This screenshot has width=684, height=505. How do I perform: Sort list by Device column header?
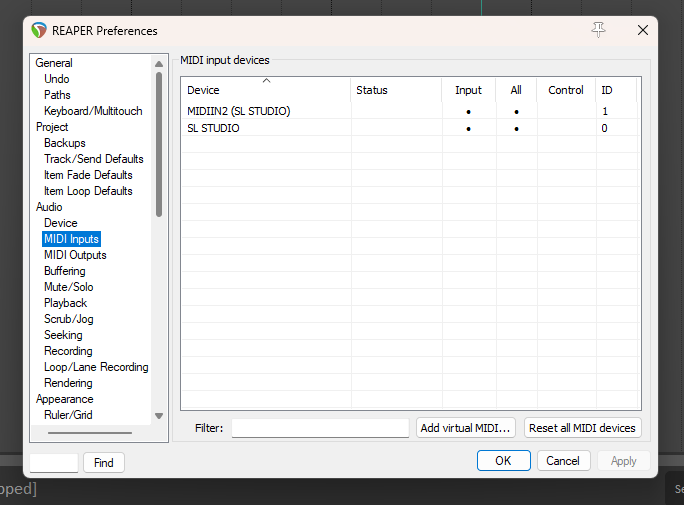[x=265, y=90]
